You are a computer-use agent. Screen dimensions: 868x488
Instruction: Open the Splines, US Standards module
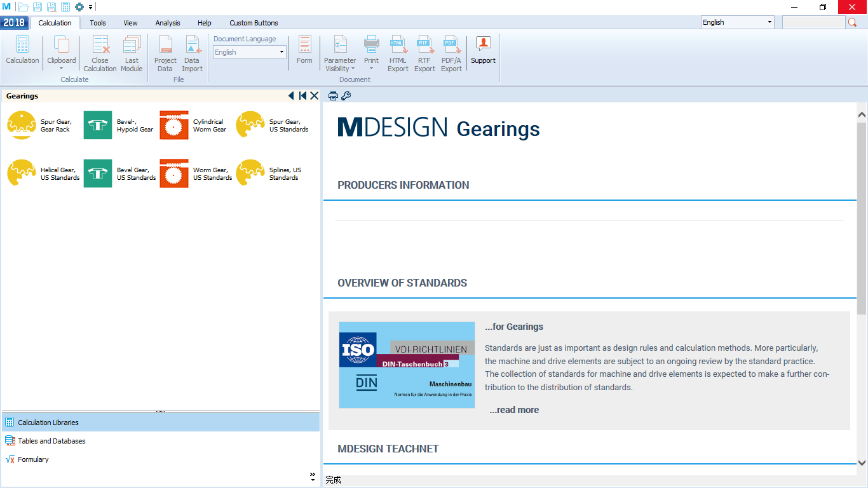tap(269, 173)
